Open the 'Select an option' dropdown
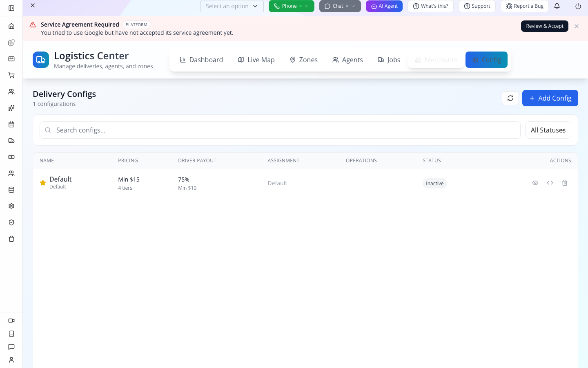Image resolution: width=588 pixels, height=368 pixels. (232, 6)
